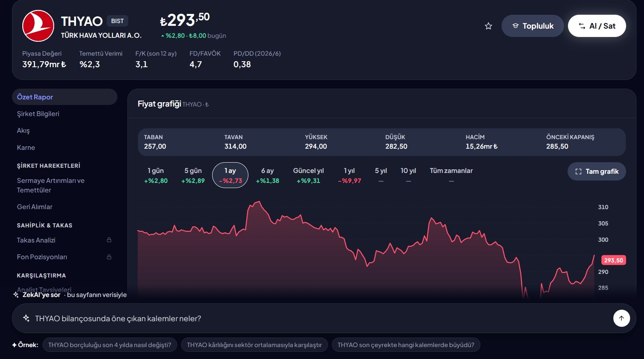
Task: Click the HACİM value 15,26mr ₺
Action: point(482,146)
